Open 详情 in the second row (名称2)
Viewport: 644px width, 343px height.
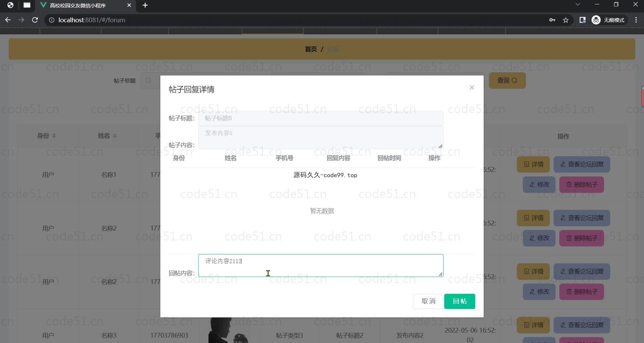[533, 218]
